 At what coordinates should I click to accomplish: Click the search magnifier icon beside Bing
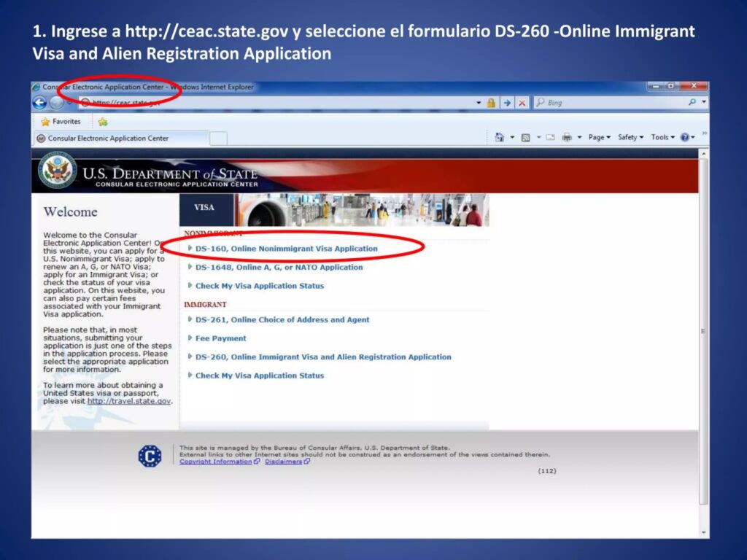tap(692, 103)
